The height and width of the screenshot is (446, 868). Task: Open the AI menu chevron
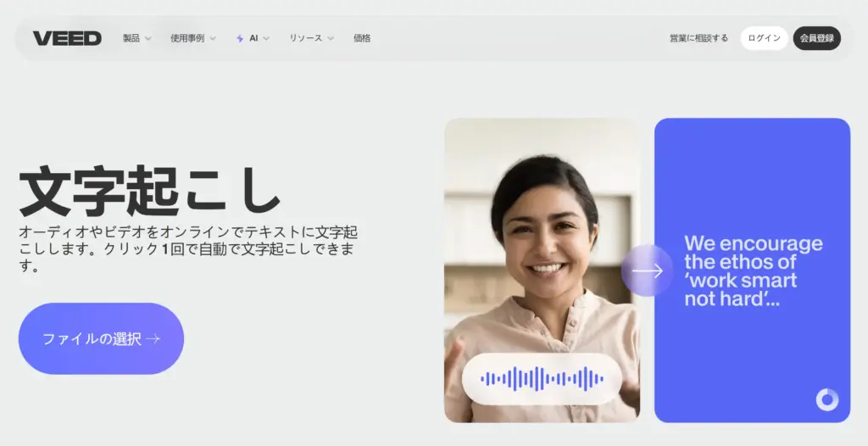[x=266, y=38]
